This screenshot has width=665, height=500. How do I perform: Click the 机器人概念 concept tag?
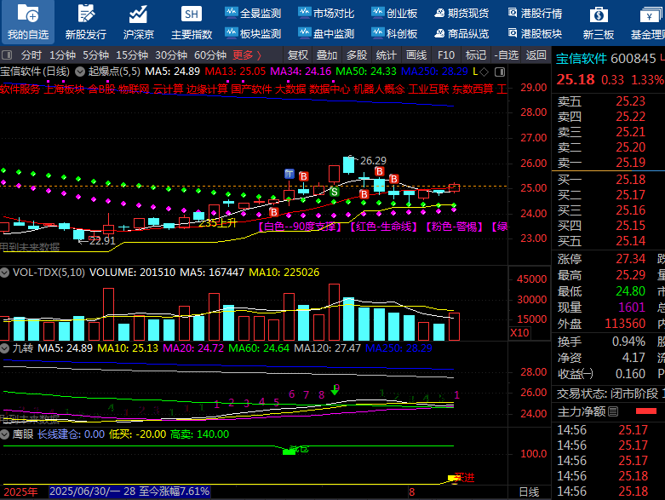379,89
